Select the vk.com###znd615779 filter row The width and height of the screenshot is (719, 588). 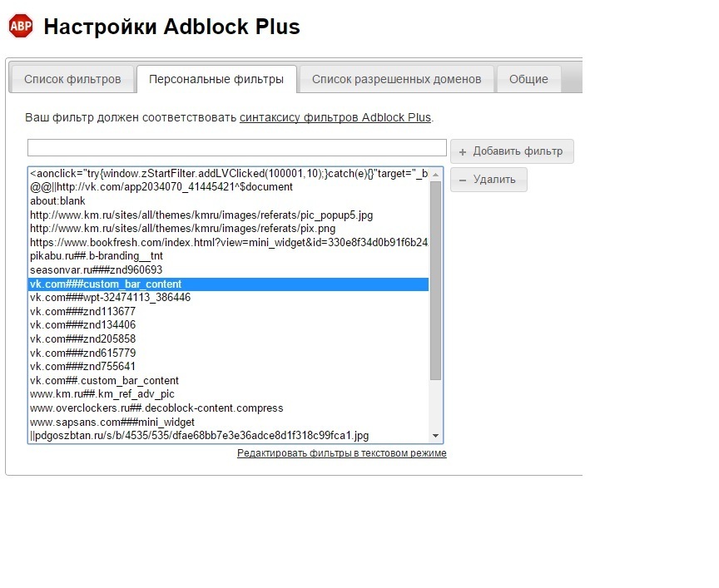coord(82,353)
